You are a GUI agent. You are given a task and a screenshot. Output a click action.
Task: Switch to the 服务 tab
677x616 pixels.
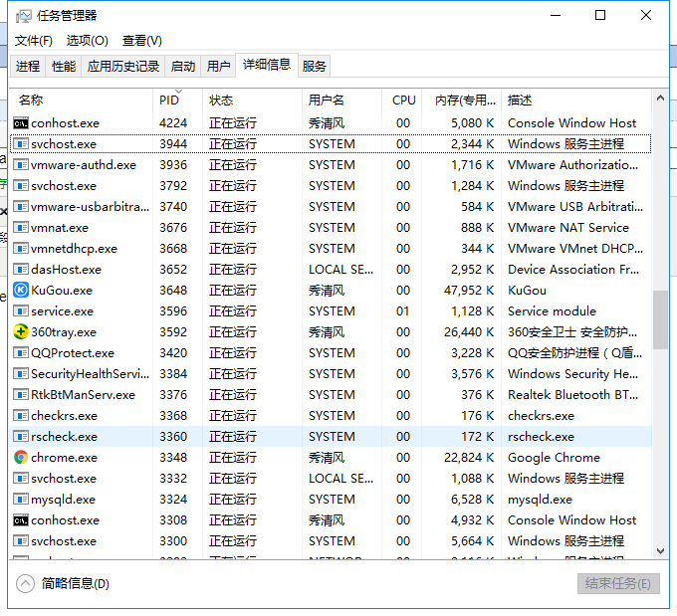(314, 67)
